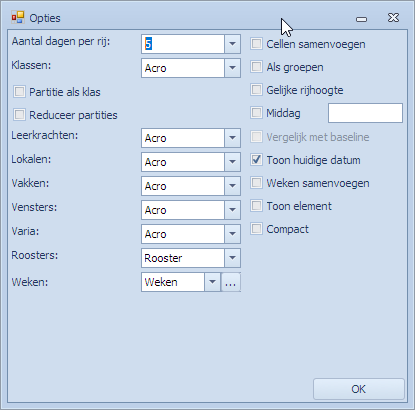Toggle the Als groepen checkbox
The width and height of the screenshot is (415, 410).
(x=256, y=67)
